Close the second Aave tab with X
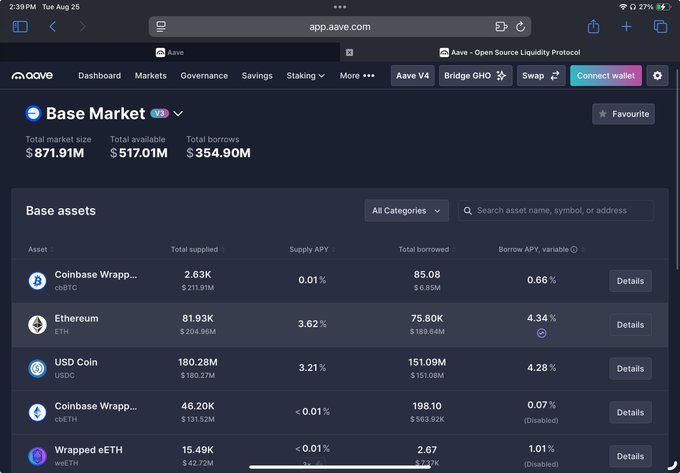Image resolution: width=680 pixels, height=473 pixels. pos(349,52)
